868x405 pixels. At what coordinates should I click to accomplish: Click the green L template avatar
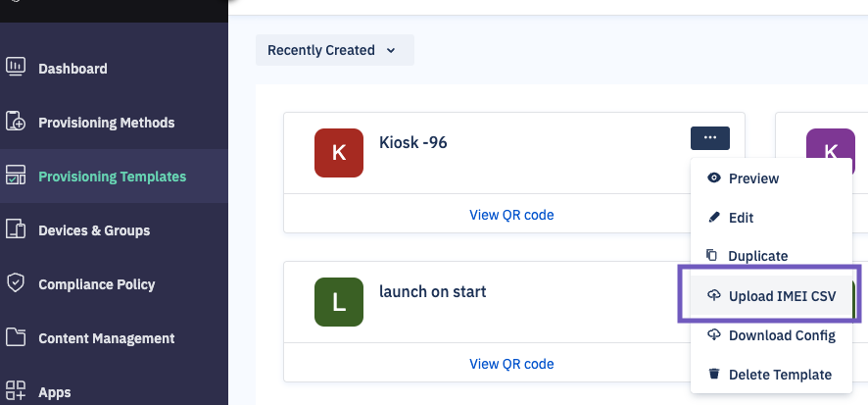[x=339, y=302]
